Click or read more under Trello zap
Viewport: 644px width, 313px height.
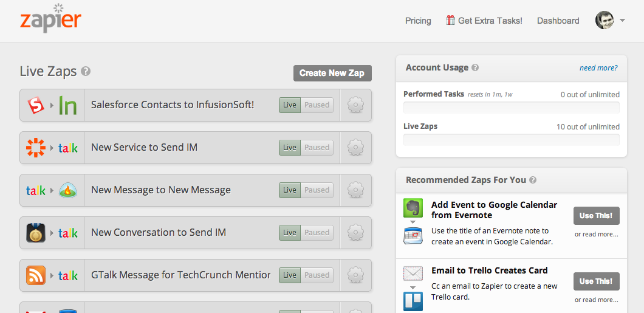pyautogui.click(x=597, y=300)
